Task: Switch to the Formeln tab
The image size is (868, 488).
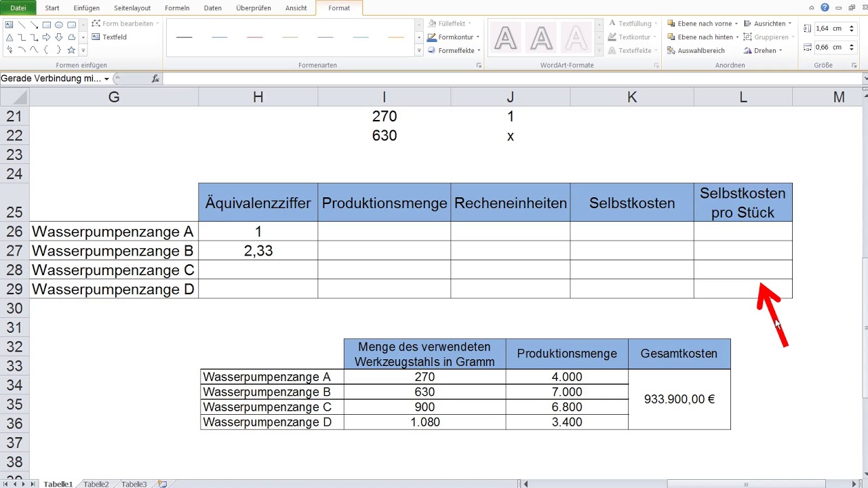Action: point(177,8)
